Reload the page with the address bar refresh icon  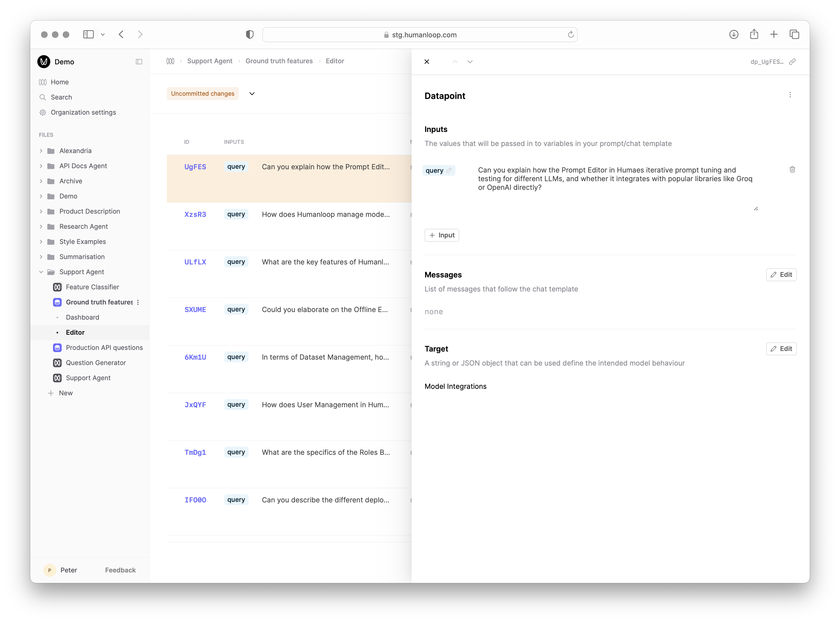coord(571,34)
